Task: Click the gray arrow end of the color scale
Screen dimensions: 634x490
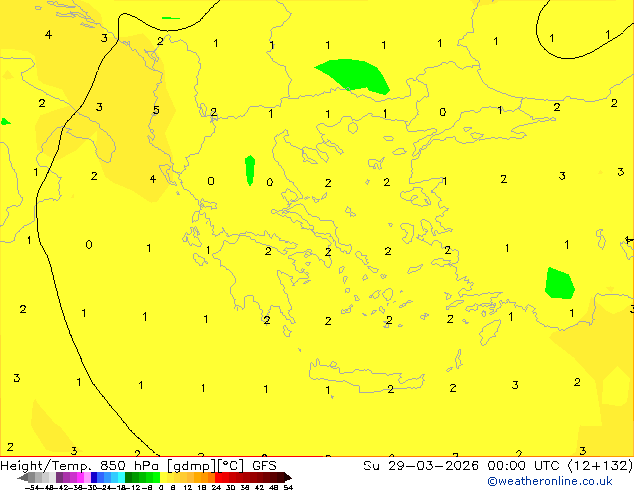Action: [x=22, y=477]
